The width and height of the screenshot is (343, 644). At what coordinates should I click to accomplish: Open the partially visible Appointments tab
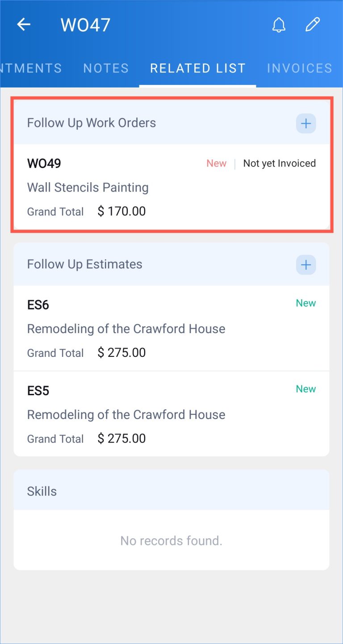(31, 68)
